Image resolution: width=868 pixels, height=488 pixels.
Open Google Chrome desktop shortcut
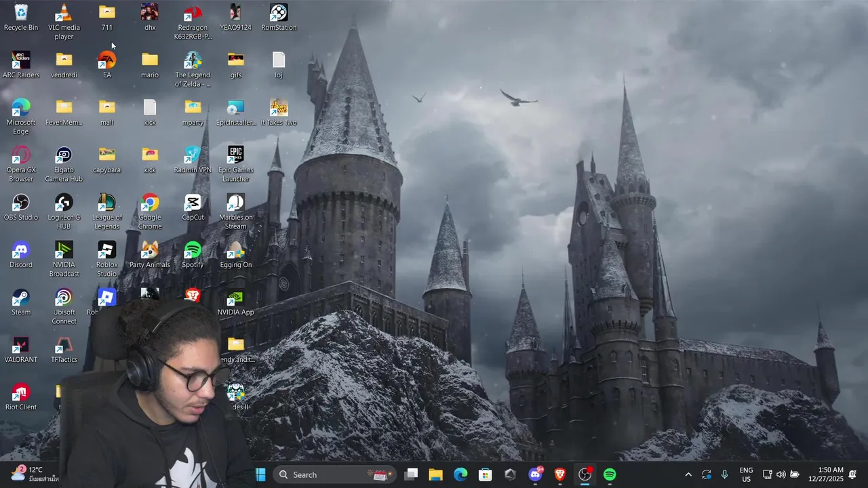coord(150,211)
